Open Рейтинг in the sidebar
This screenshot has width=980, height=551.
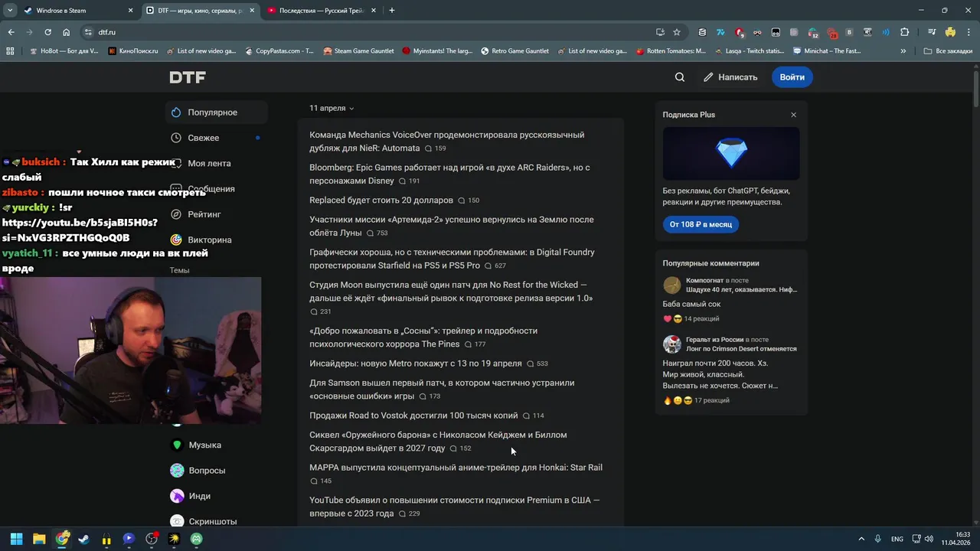217,214
